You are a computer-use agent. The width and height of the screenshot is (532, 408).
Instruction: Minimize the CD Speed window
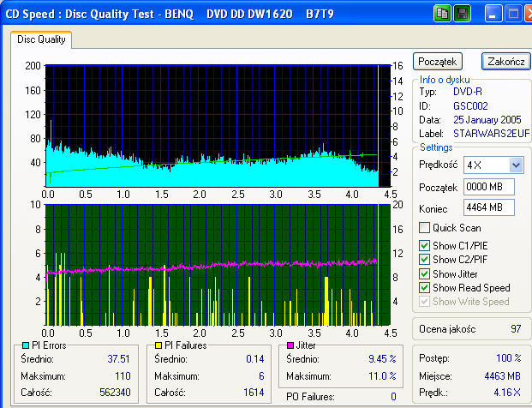click(x=493, y=14)
